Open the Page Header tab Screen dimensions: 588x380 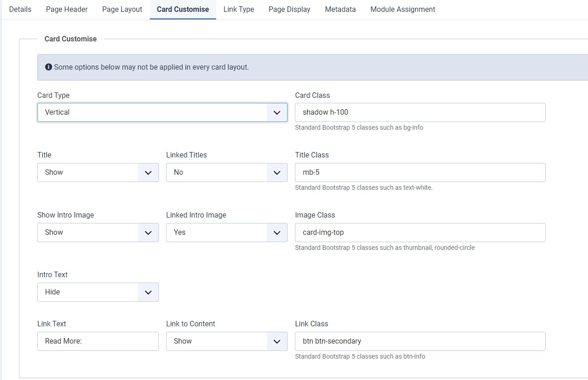tap(67, 9)
